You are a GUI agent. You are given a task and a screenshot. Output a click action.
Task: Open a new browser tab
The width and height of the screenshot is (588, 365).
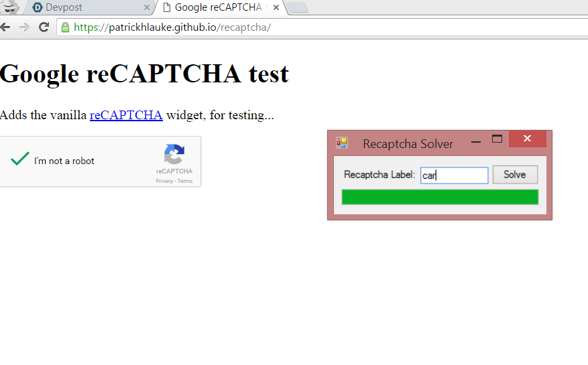(x=298, y=7)
